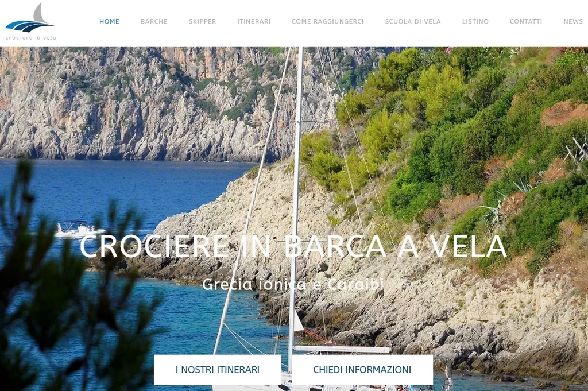Click the Grecia ionica e Caraibi subtitle

point(293,285)
